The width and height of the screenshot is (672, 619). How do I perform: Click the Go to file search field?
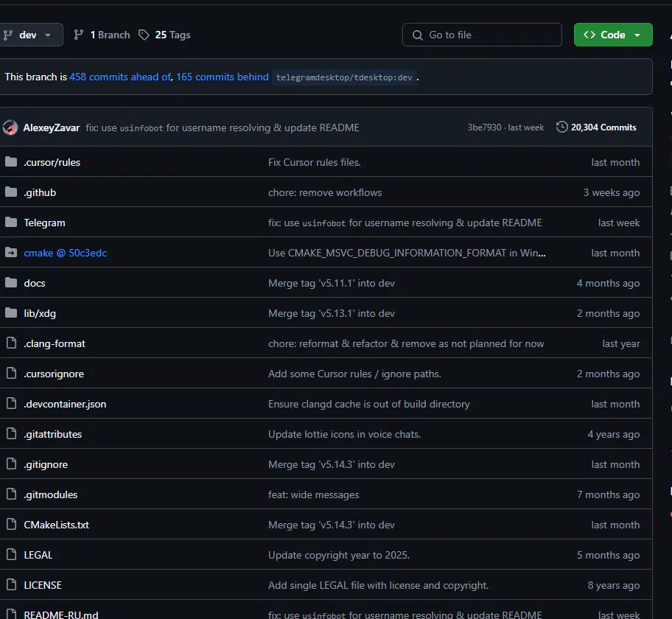coord(482,35)
